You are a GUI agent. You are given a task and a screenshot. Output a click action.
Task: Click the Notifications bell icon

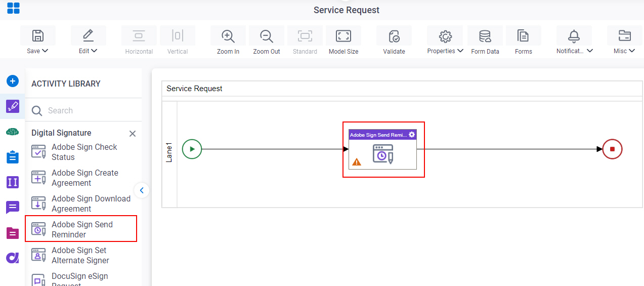click(x=574, y=36)
